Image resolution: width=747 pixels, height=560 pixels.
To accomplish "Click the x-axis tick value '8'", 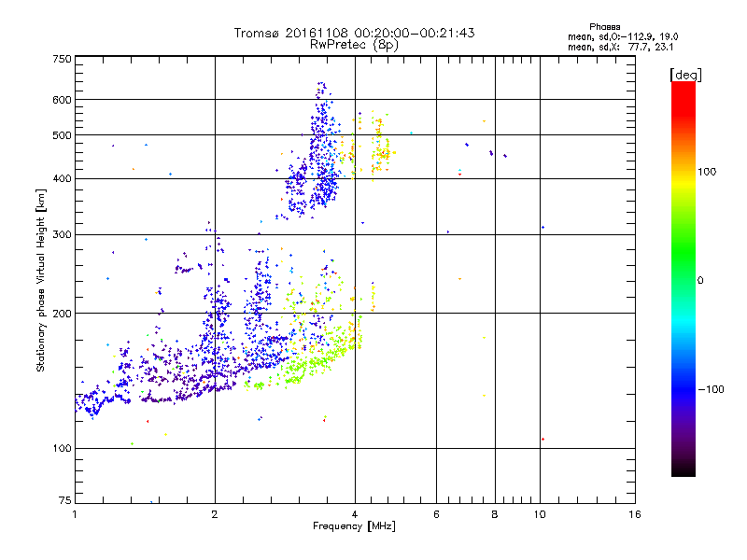I will pyautogui.click(x=495, y=514).
